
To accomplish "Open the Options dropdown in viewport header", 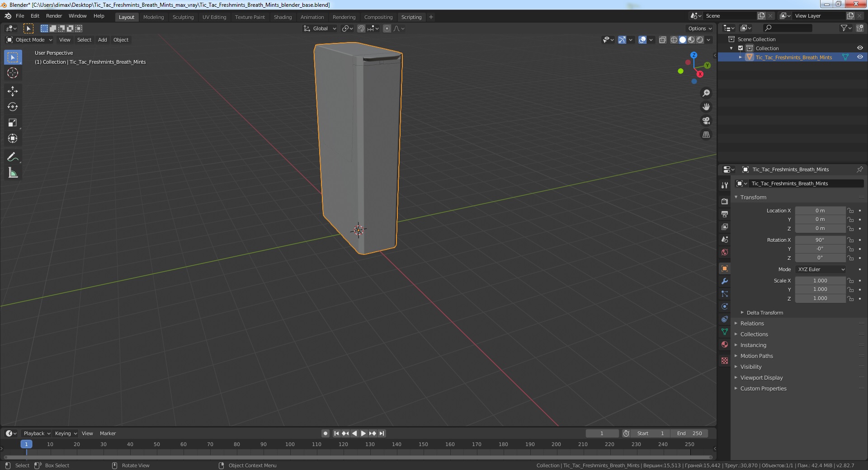I will 700,28.
